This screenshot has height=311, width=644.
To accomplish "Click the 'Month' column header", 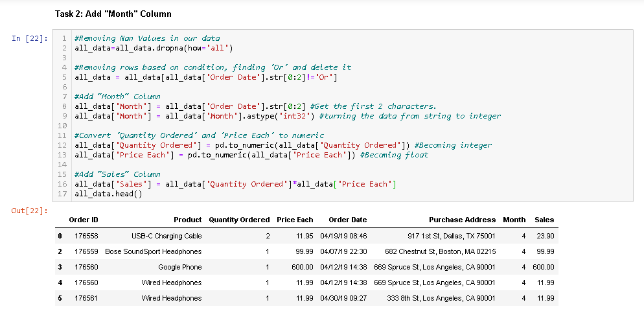I will (514, 220).
